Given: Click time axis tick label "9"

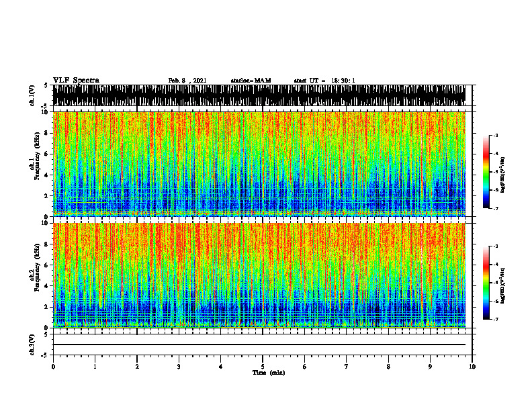Looking at the screenshot, I should pos(430,367).
